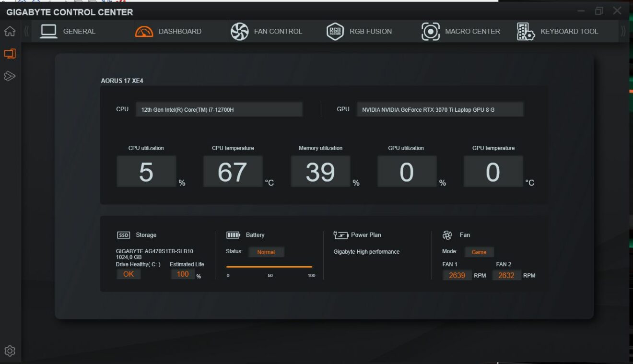Screen dimensions: 633x364
Task: Open the Fan Control fan icon
Action: pos(239,31)
